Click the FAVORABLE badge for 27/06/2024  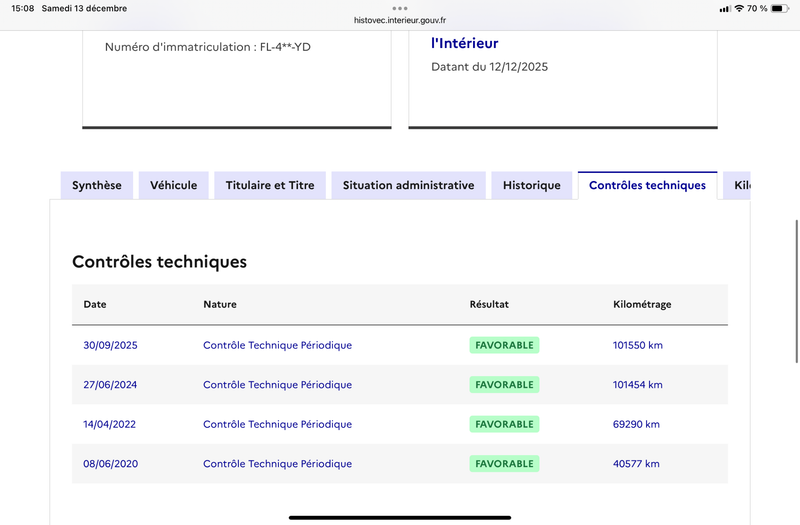click(504, 385)
